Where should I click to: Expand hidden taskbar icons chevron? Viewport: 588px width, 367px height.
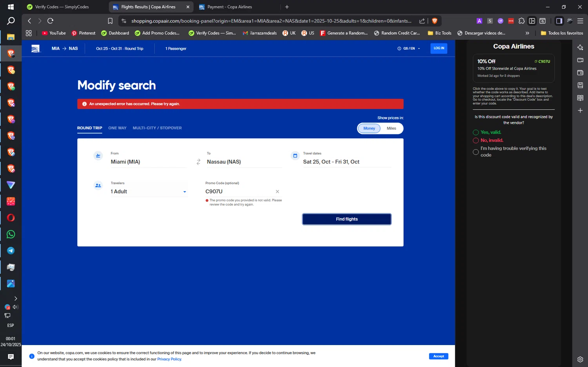[x=15, y=298]
